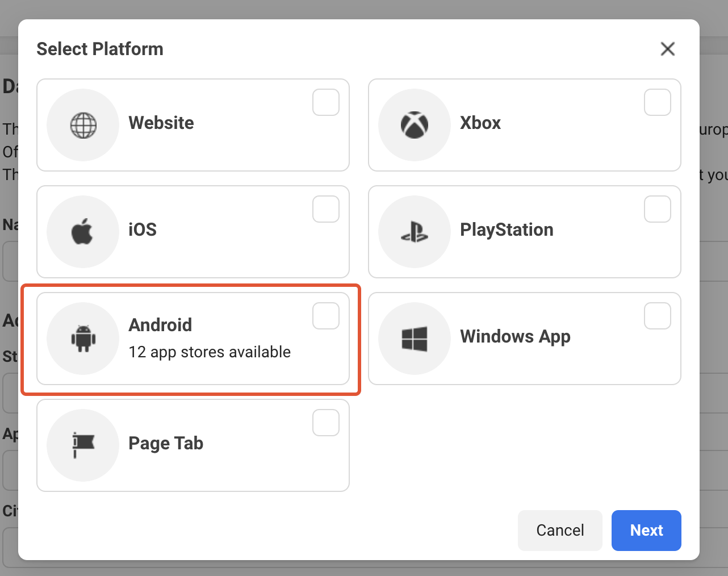Close the Select Platform dialog with X

pyautogui.click(x=667, y=49)
